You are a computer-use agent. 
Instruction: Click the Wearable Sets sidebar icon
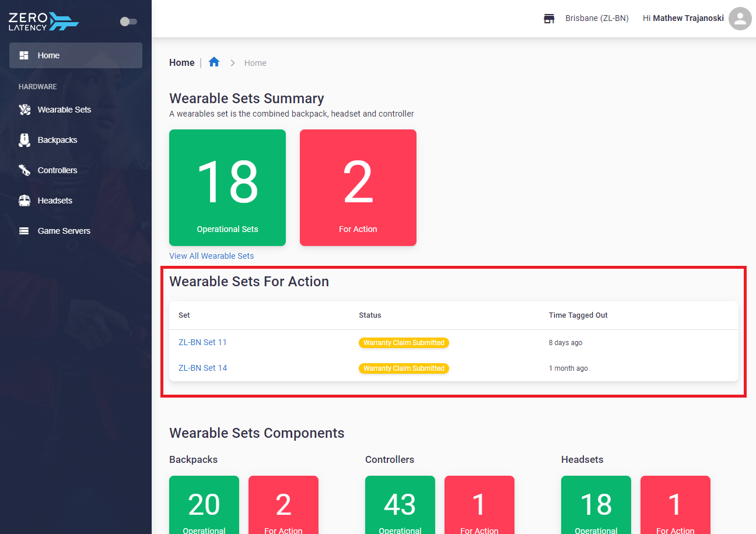pos(24,110)
